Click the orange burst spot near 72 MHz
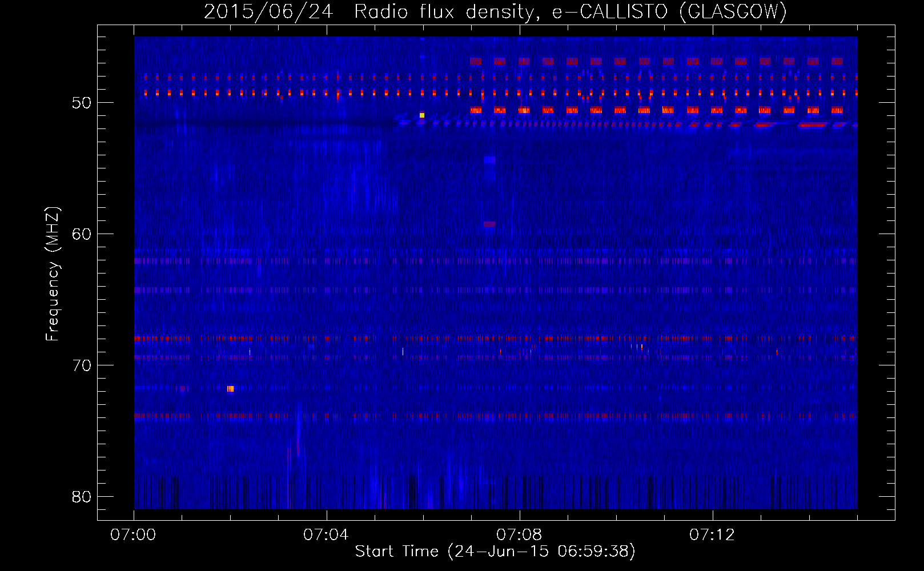This screenshot has height=571, width=924. pyautogui.click(x=231, y=389)
